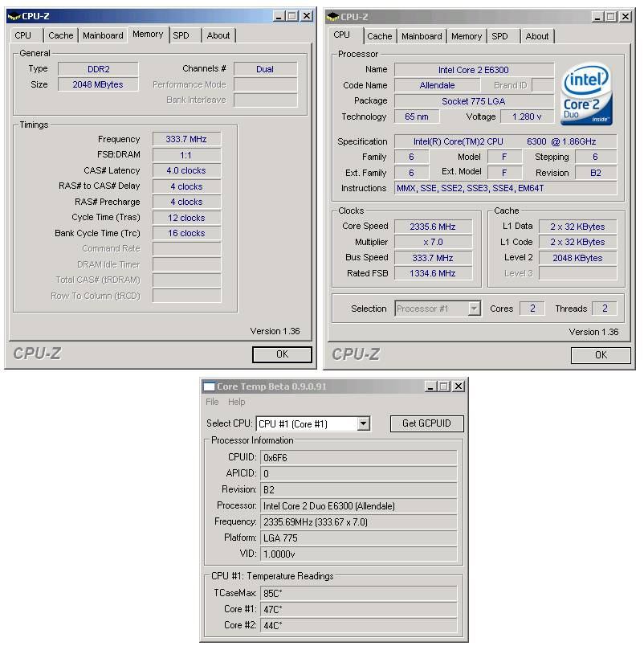Click Level 2 cache value 2048 KBytes
The image size is (644, 646).
pos(577,258)
